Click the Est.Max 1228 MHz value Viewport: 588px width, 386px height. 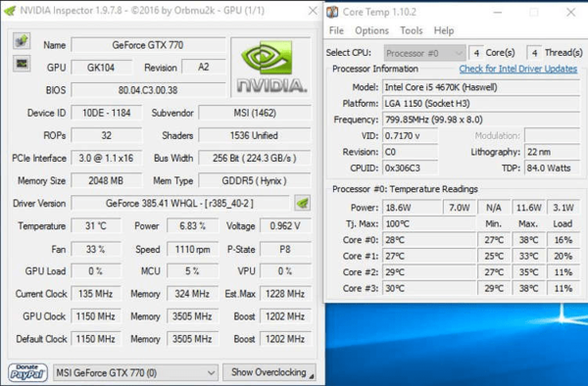pos(285,294)
